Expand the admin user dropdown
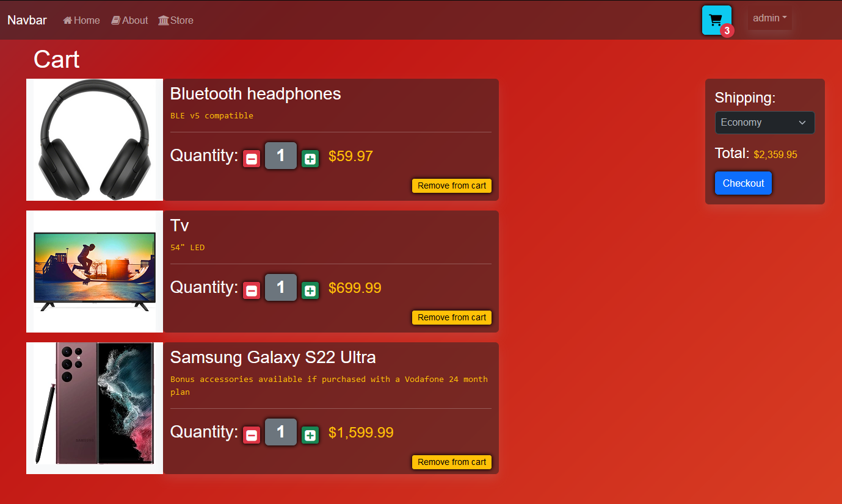 (x=770, y=18)
